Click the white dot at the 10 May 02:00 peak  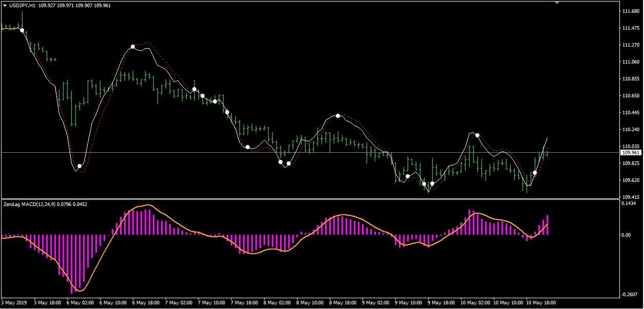pyautogui.click(x=477, y=135)
